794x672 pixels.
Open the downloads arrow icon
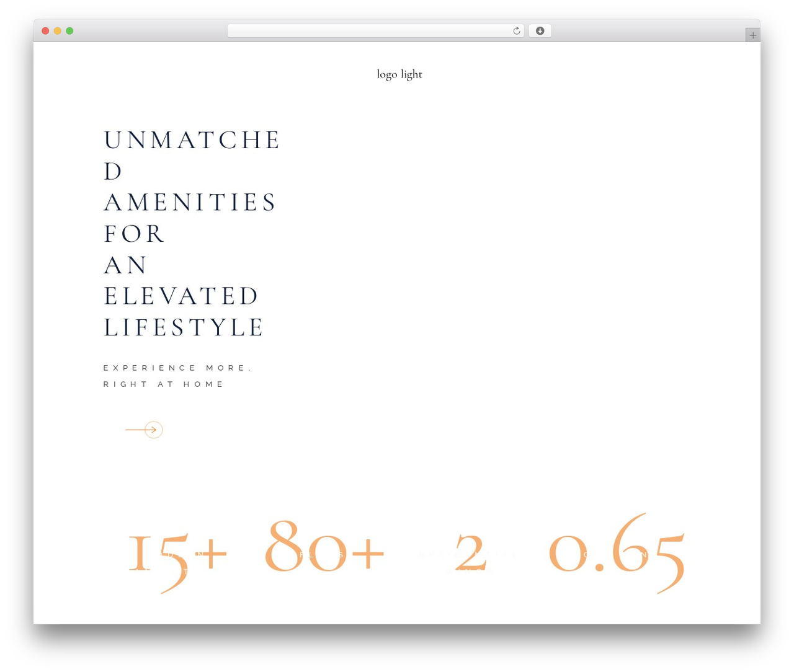click(540, 31)
